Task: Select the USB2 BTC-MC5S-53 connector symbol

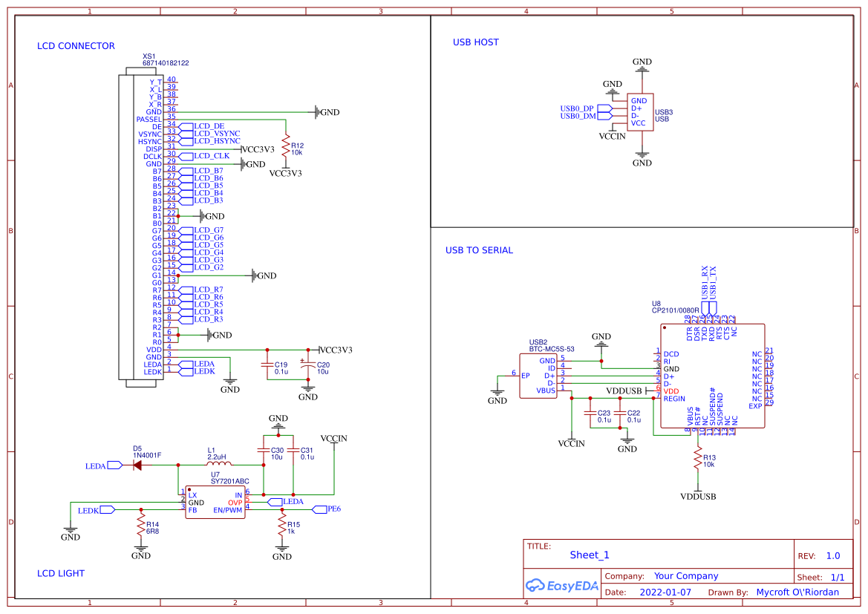Action: (540, 375)
